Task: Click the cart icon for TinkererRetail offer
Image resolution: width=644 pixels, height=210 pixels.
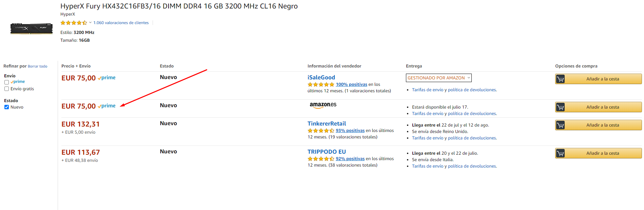Action: click(x=561, y=125)
